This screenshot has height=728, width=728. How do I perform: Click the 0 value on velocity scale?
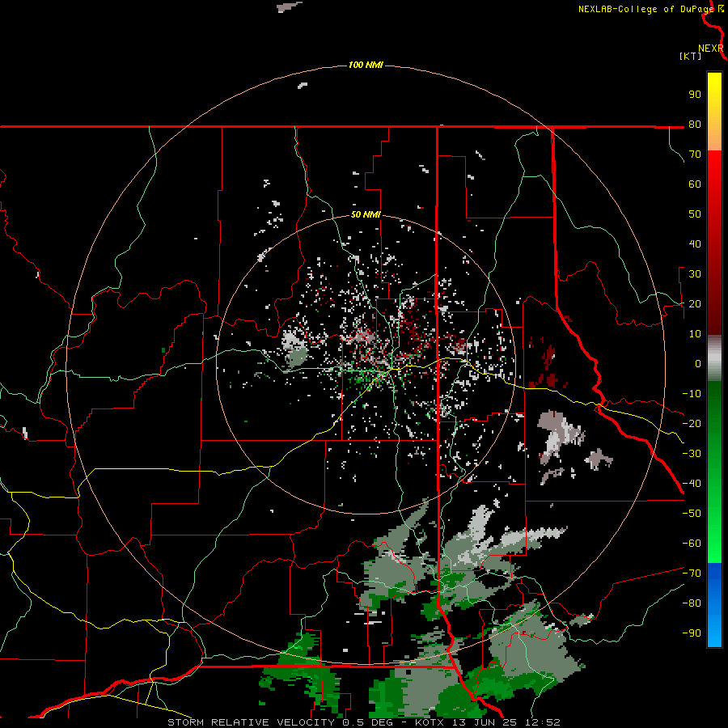point(698,363)
